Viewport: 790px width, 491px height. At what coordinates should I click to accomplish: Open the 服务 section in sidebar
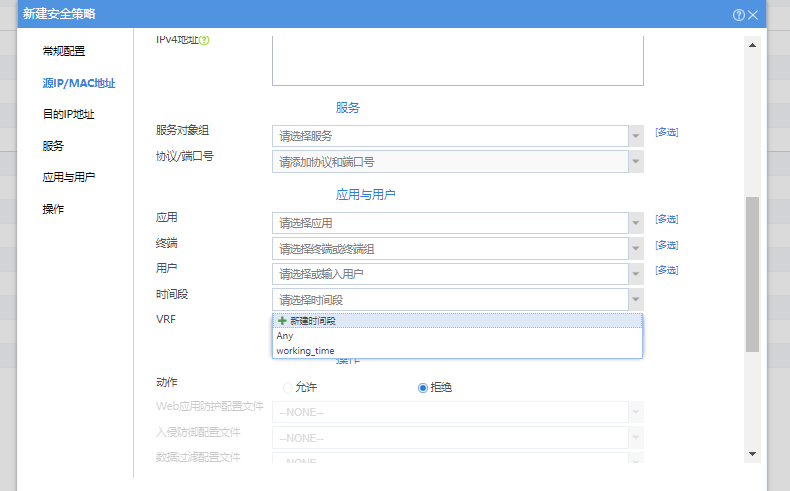coord(53,146)
